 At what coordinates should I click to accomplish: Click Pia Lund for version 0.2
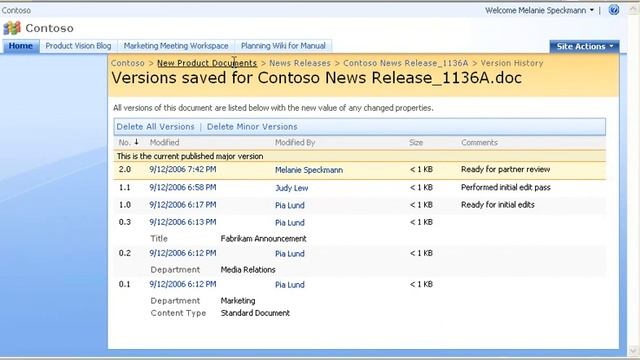point(290,253)
